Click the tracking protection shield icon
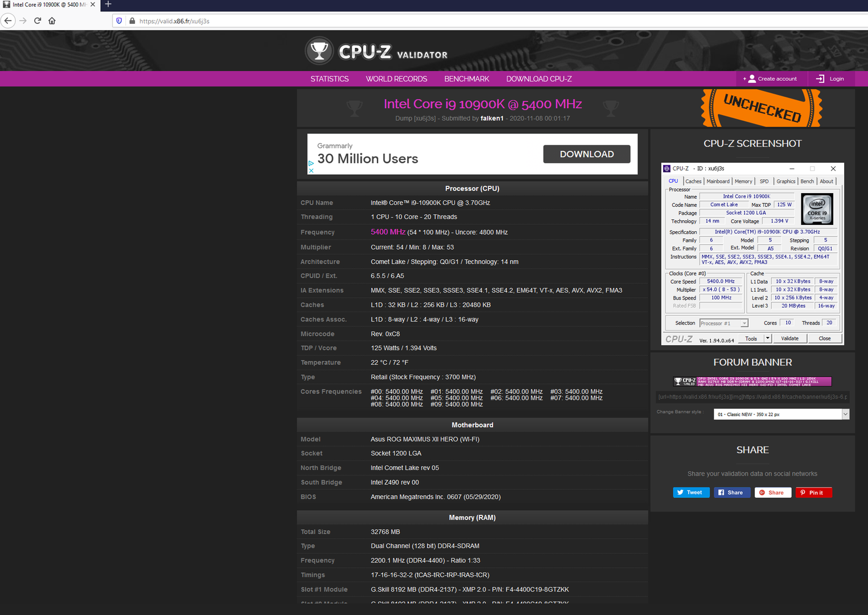The image size is (868, 615). click(119, 21)
